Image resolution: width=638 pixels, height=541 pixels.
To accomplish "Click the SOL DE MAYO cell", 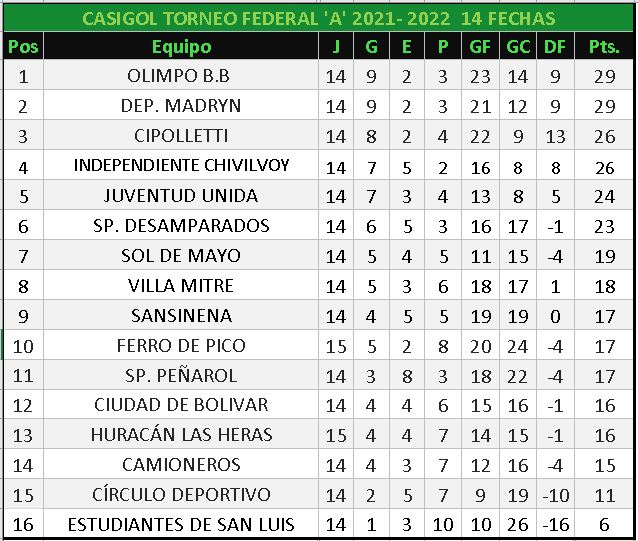I will point(181,256).
